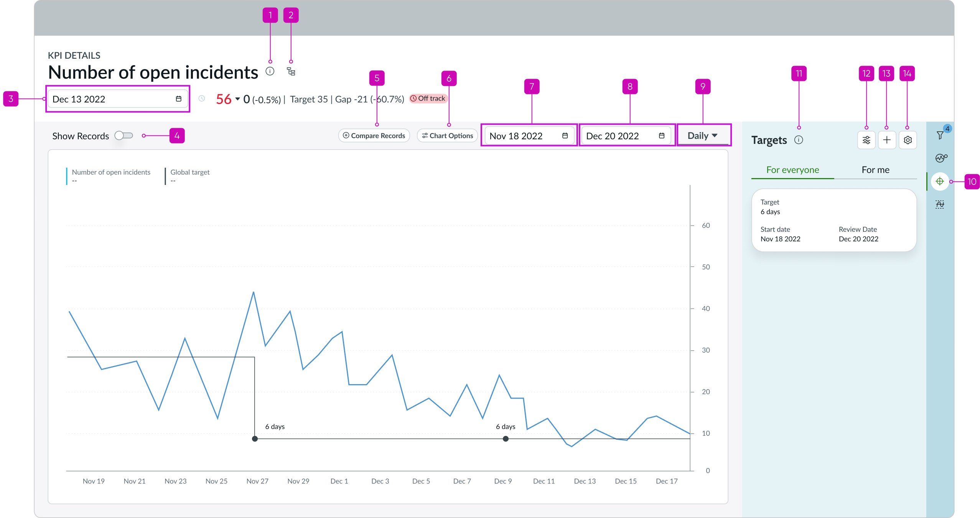
Task: Expand the dropdown arrow beside the value 56
Action: pos(238,99)
